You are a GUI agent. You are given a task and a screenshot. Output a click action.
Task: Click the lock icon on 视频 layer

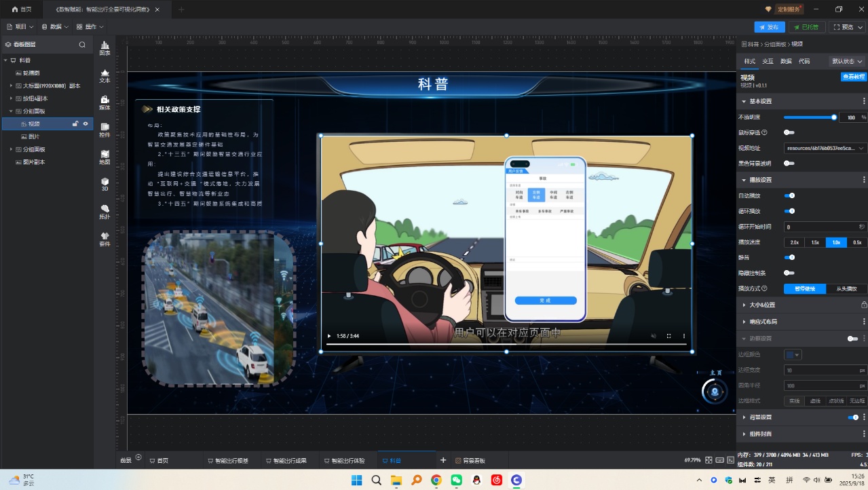tap(76, 124)
